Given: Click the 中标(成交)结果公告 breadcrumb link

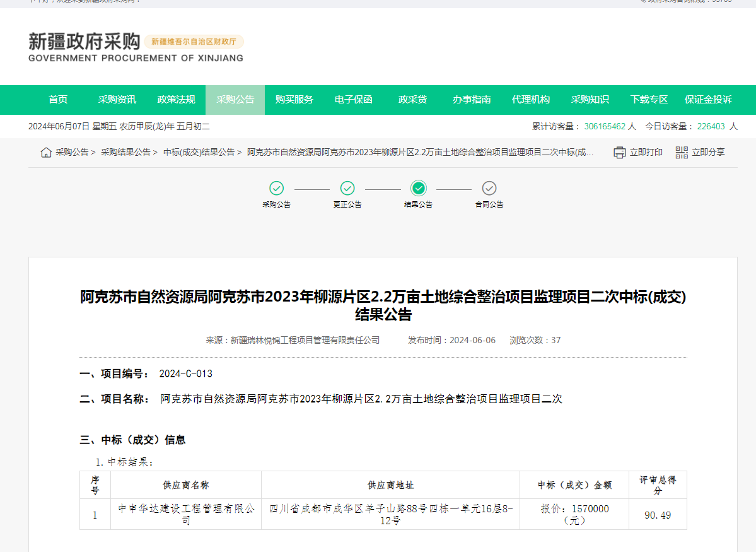Looking at the screenshot, I should pyautogui.click(x=199, y=153).
